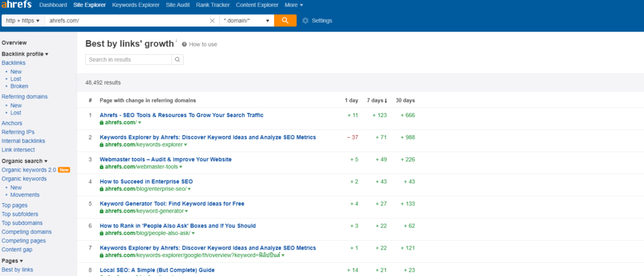The height and width of the screenshot is (276, 644).
Task: Click the orange search magnifier button
Action: 286,21
